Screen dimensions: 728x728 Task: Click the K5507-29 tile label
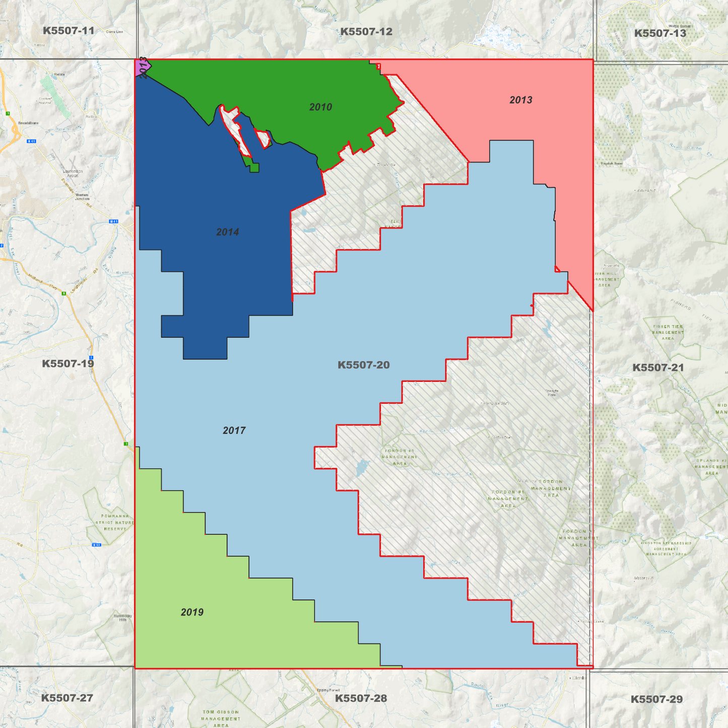[656, 699]
